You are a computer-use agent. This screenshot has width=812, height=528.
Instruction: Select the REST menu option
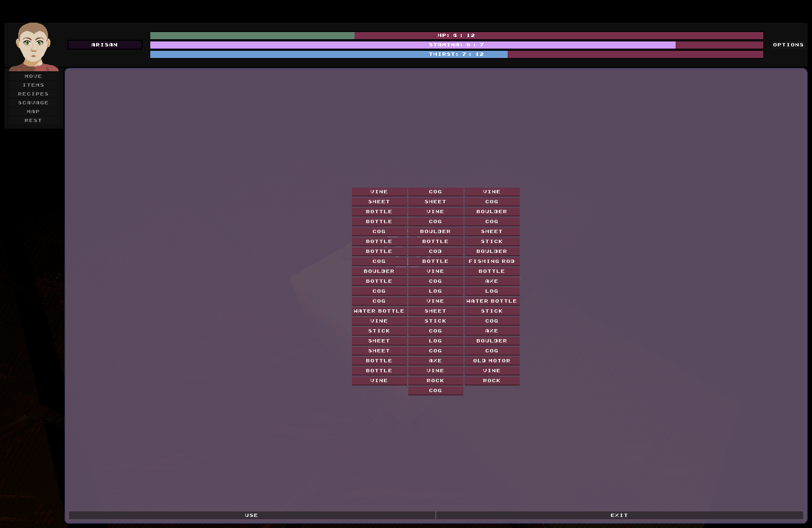click(x=33, y=120)
